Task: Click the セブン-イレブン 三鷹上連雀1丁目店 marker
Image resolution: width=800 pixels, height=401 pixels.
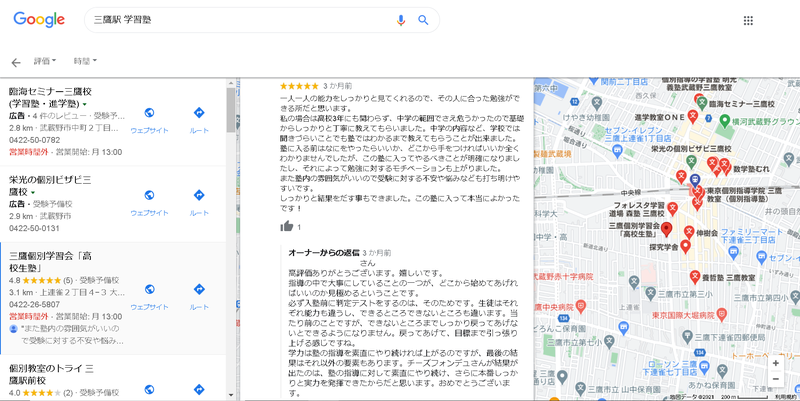Action: click(x=617, y=149)
